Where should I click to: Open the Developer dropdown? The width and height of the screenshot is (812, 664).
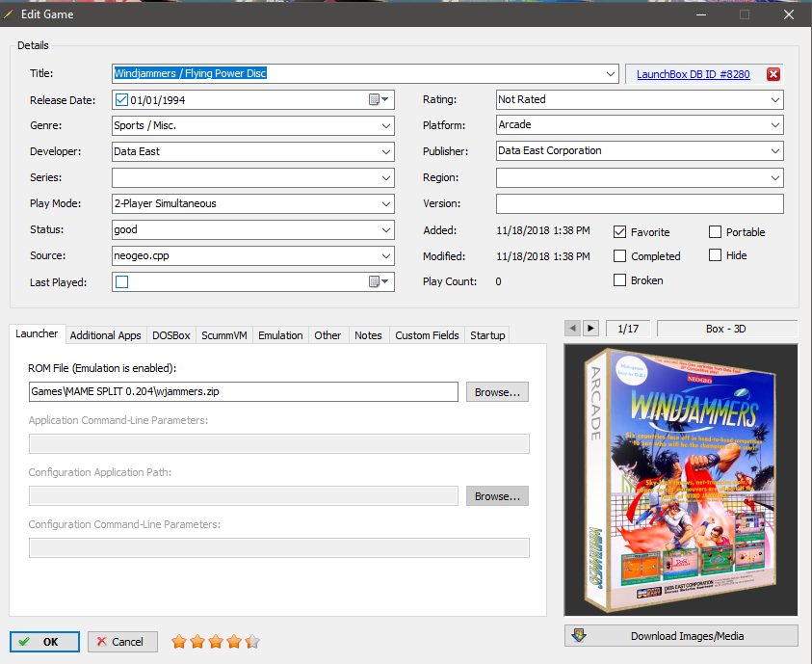tap(386, 151)
